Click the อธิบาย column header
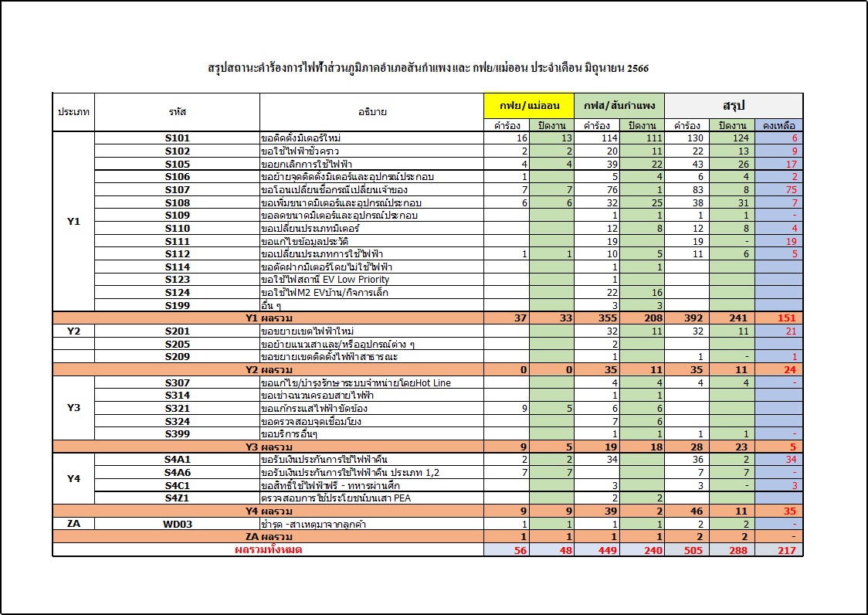The image size is (868, 615). click(x=372, y=112)
